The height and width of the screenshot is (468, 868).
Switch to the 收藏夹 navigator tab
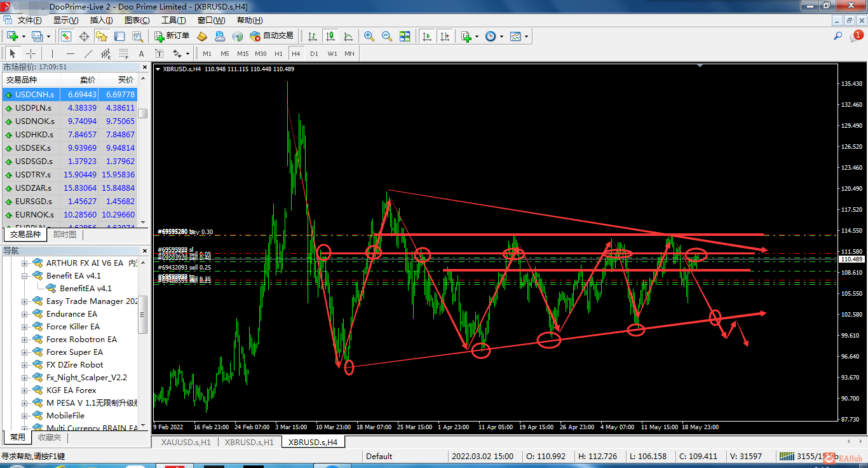[50, 437]
